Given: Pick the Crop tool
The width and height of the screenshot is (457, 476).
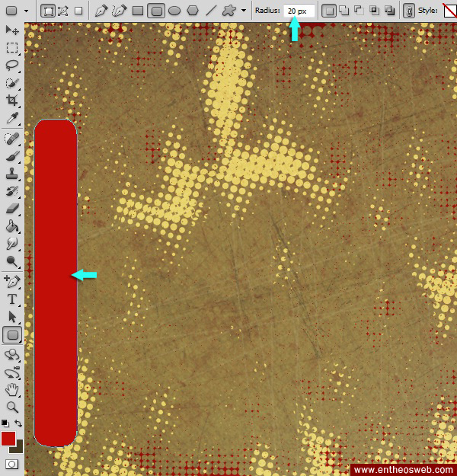Looking at the screenshot, I should (x=12, y=101).
